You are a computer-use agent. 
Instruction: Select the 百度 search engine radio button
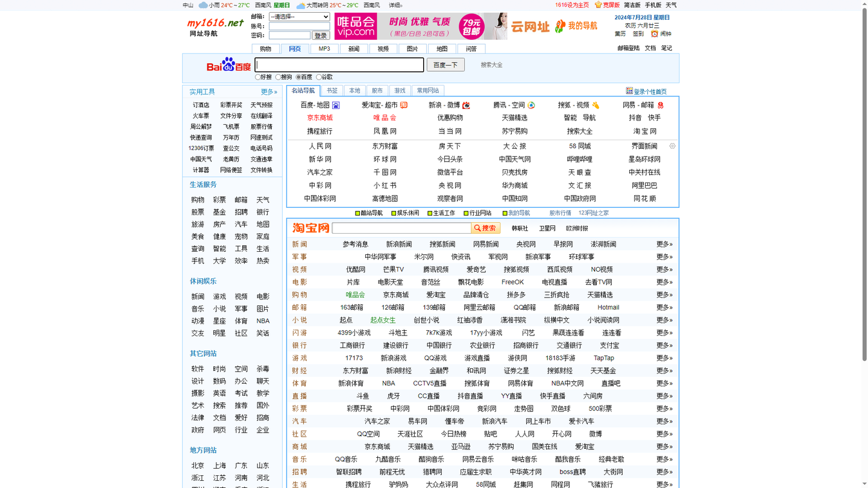tap(298, 77)
